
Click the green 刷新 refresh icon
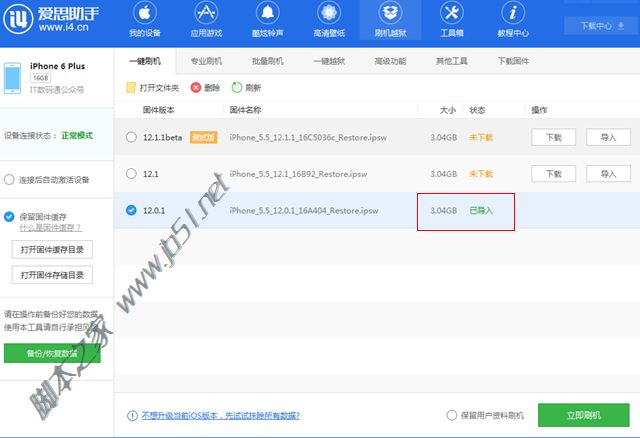pos(237,87)
